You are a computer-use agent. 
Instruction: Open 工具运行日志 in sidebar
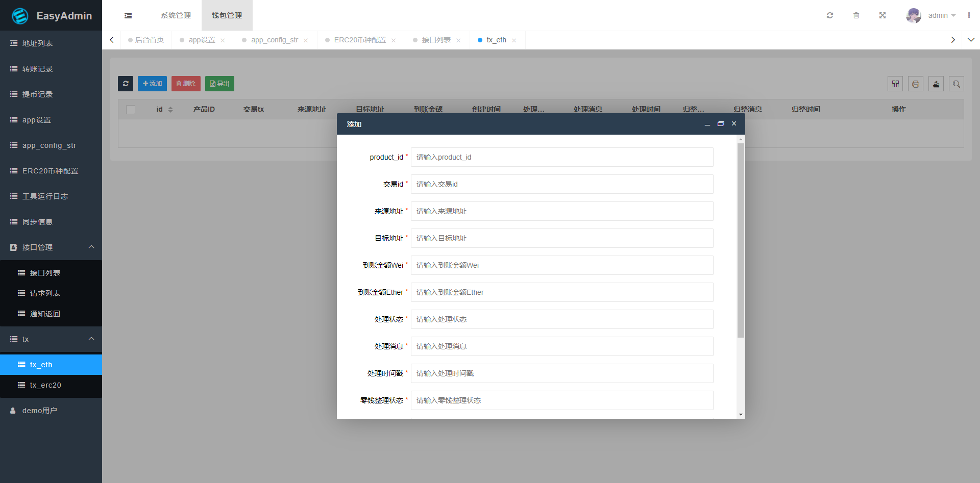(51, 196)
